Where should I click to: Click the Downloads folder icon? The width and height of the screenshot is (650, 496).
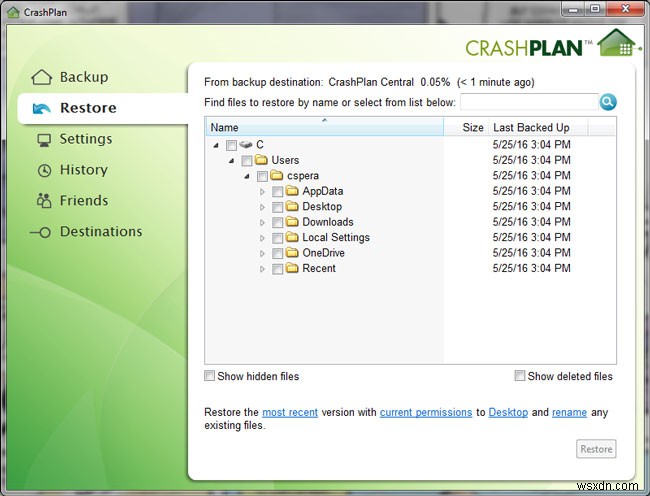[x=292, y=222]
